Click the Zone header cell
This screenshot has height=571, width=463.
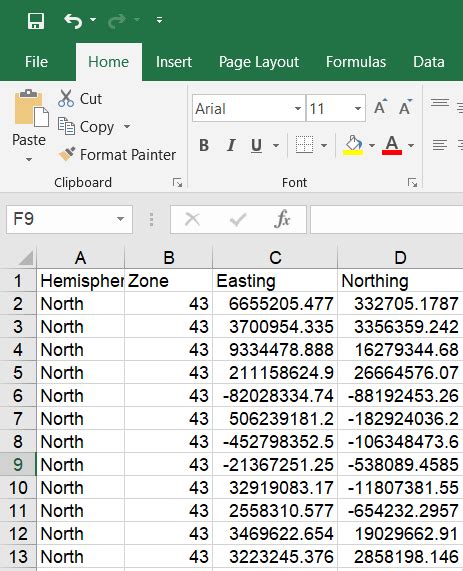(x=168, y=281)
